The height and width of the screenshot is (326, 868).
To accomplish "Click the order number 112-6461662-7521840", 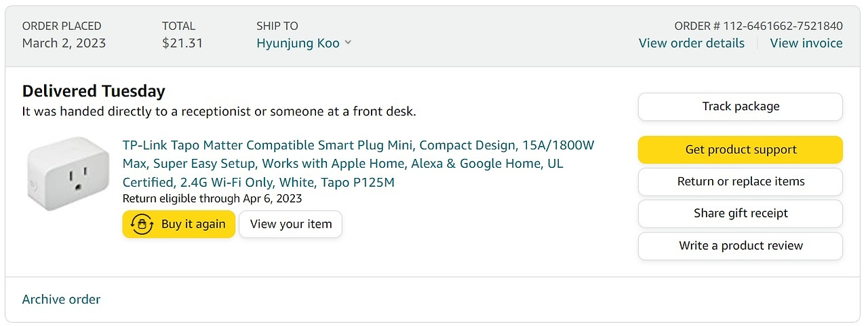I will (x=783, y=26).
